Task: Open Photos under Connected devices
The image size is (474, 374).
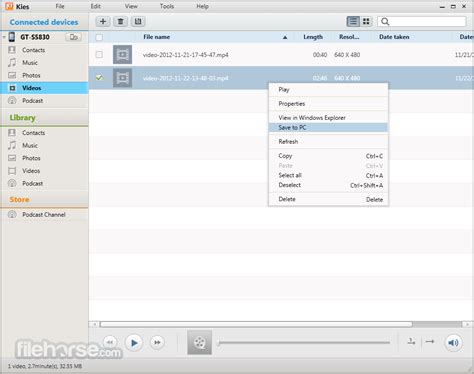Action: tap(31, 75)
